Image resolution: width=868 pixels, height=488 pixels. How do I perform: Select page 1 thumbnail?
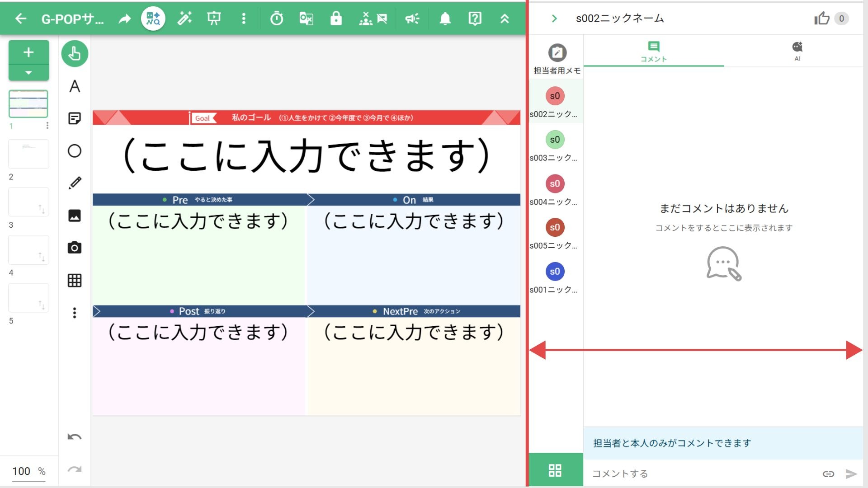pos(28,103)
